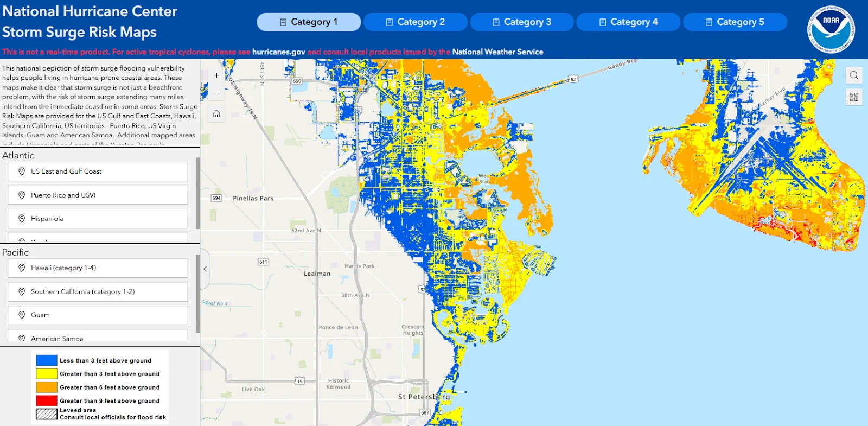The width and height of the screenshot is (868, 426).
Task: Click the Storm Surge Risk Maps title
Action: click(79, 32)
